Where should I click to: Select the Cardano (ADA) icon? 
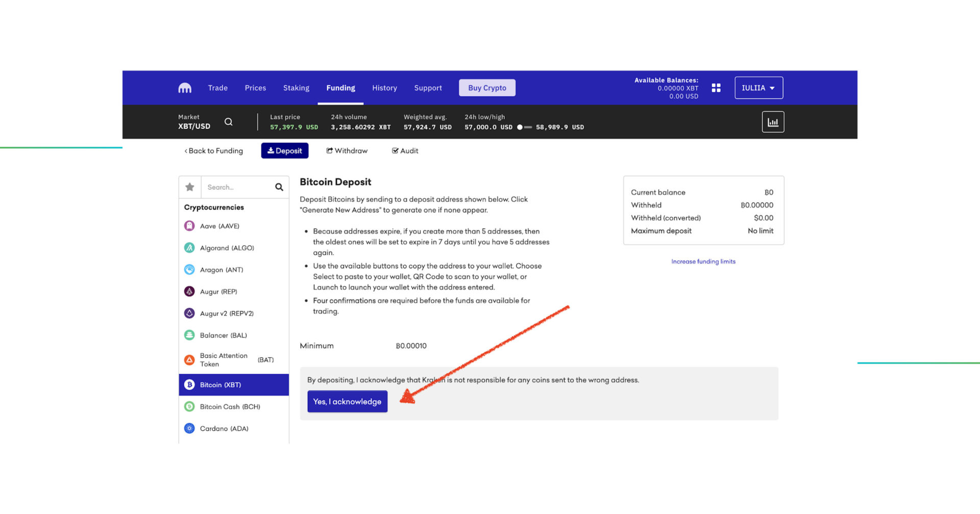click(x=189, y=428)
